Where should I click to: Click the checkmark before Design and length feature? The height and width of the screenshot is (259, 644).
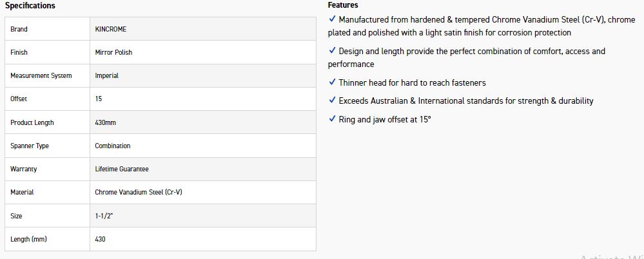click(x=332, y=51)
